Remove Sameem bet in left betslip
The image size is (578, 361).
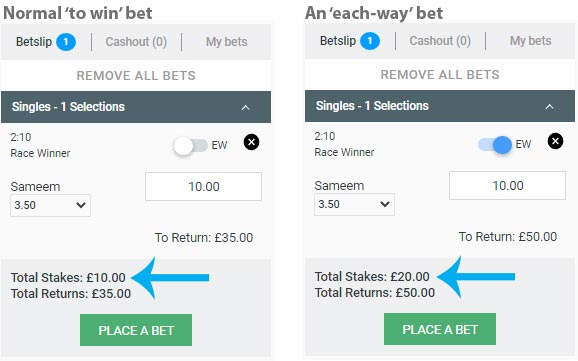tap(251, 142)
